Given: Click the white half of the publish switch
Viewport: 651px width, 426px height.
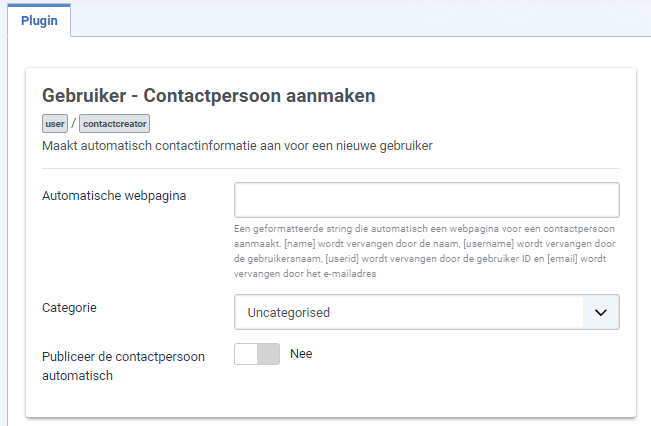Looking at the screenshot, I should [246, 354].
